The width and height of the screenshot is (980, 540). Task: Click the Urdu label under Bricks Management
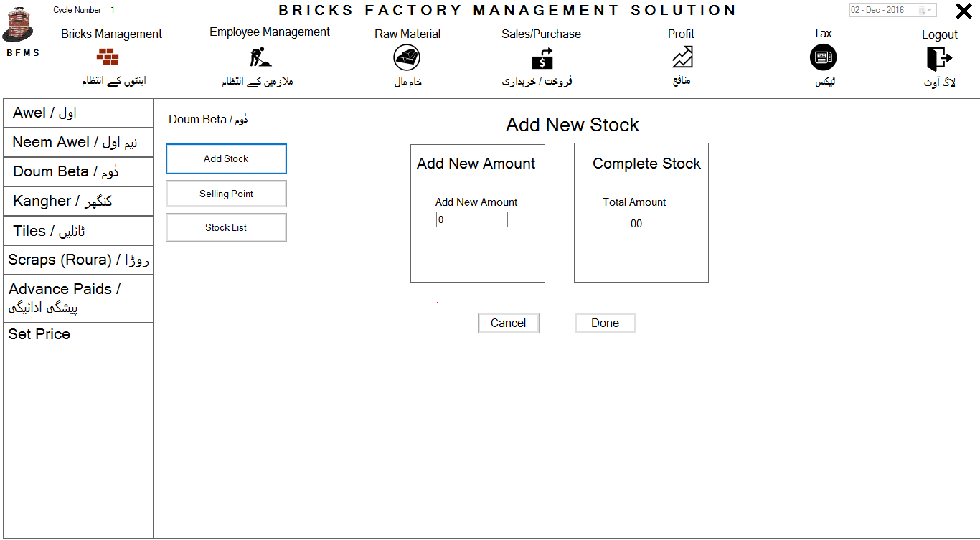(x=113, y=82)
